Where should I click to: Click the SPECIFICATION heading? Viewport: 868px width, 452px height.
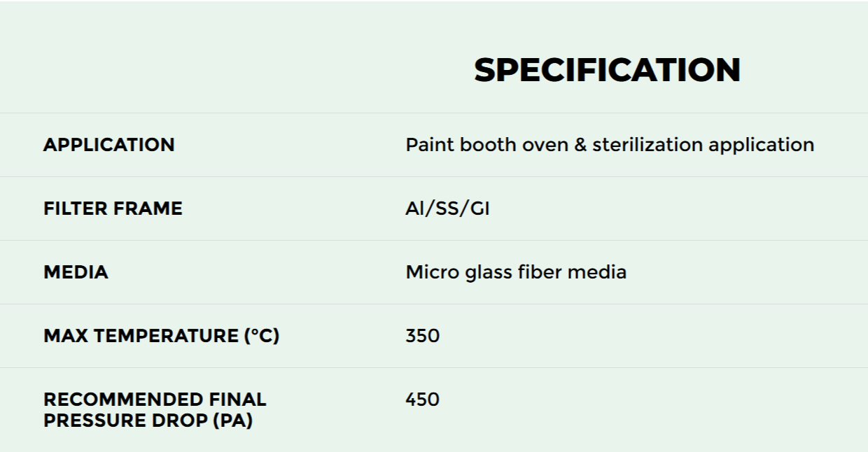coord(607,70)
